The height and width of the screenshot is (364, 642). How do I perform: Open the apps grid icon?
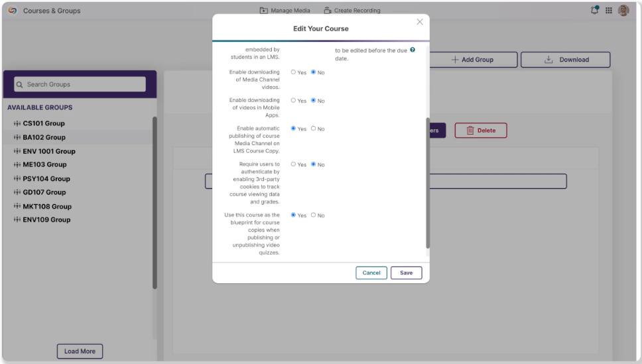click(x=609, y=10)
